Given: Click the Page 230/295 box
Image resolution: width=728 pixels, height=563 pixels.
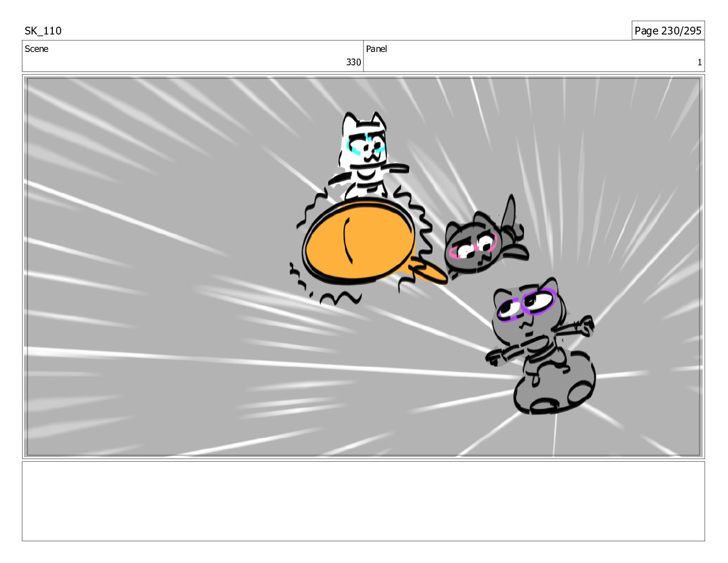Looking at the screenshot, I should tap(668, 30).
